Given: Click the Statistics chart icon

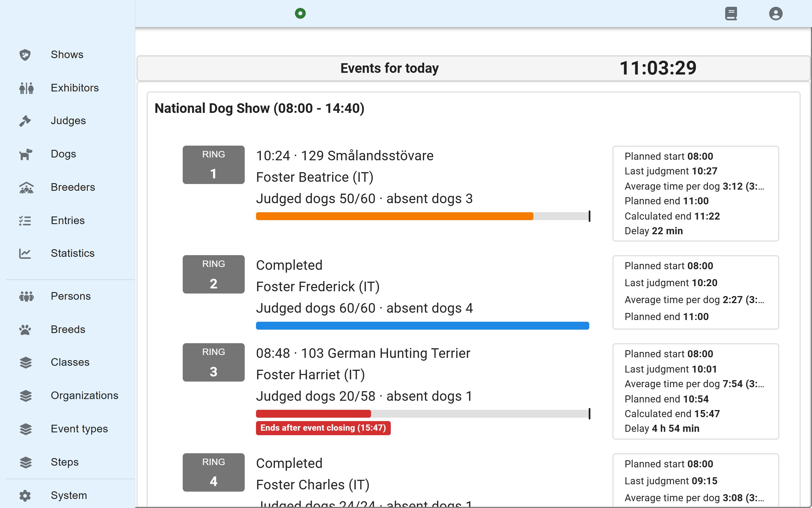Looking at the screenshot, I should (25, 253).
